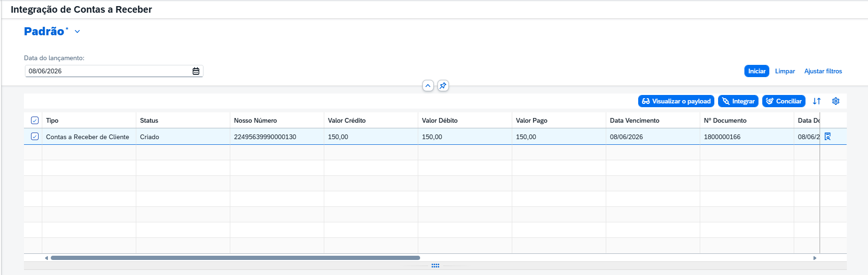Screen dimensions: 868x275
Task: Open the table sort settings icon
Action: [x=817, y=101]
